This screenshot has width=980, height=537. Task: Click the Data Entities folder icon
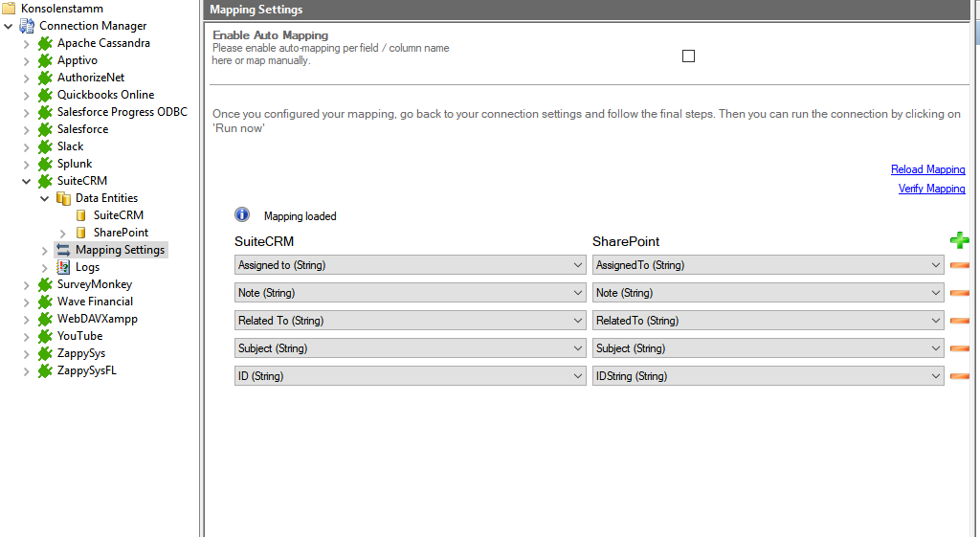coord(63,198)
